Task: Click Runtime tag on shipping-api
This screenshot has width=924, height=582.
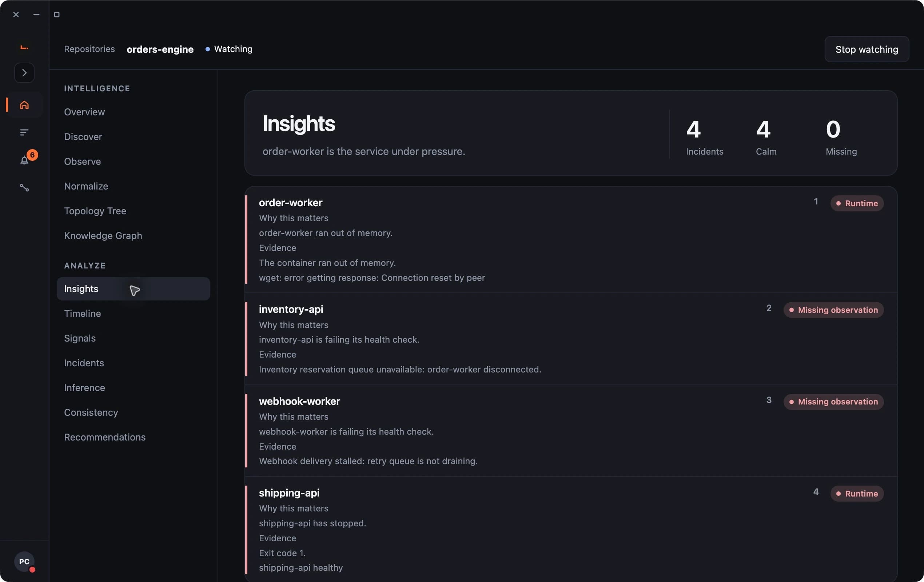Action: tap(857, 494)
